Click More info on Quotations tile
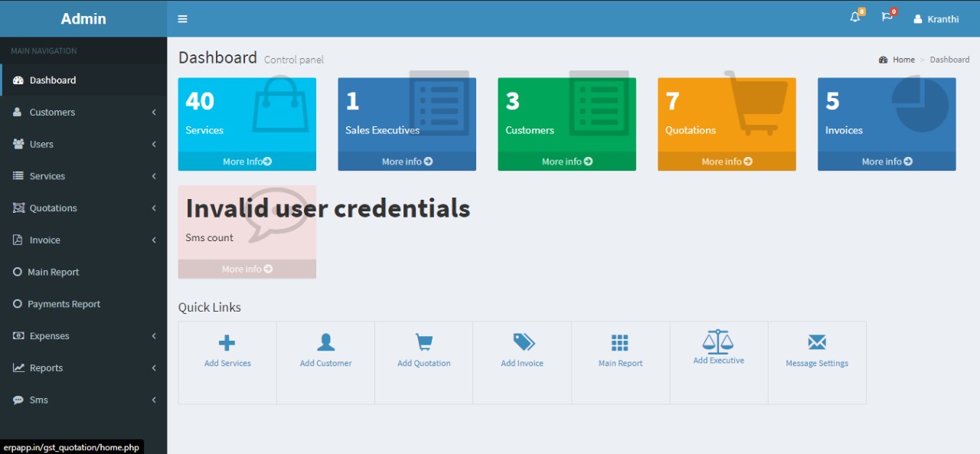The height and width of the screenshot is (454, 980). 727,162
